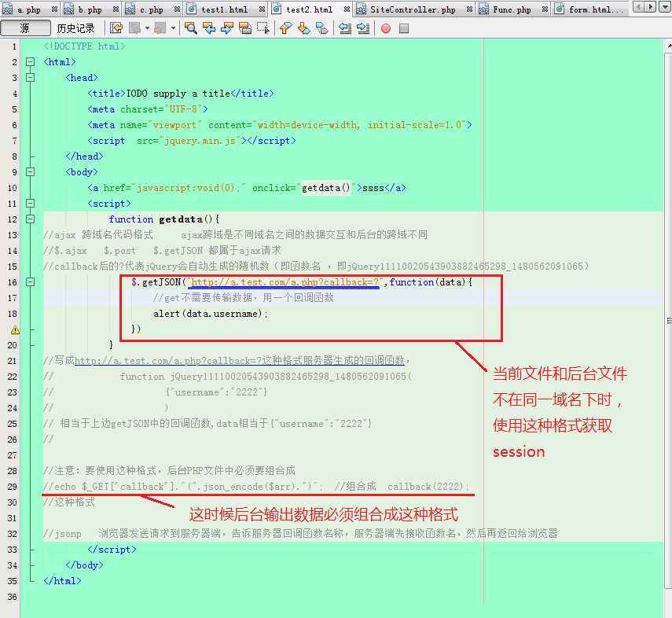Click the TODO supply a title text
The height and width of the screenshot is (618, 672).
point(178,94)
